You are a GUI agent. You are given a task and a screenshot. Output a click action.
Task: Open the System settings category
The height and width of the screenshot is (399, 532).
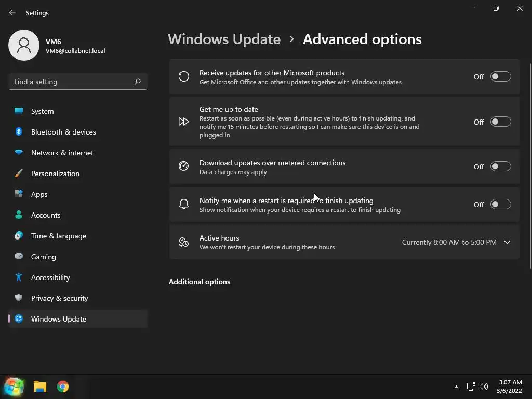tap(78, 111)
